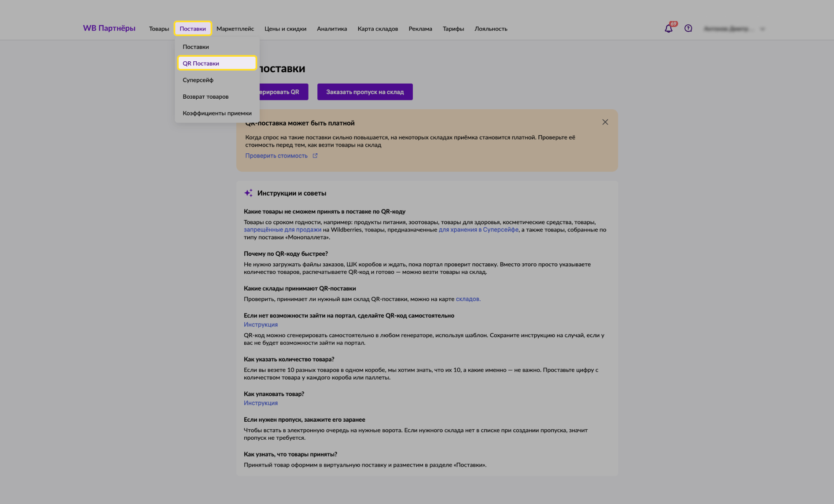Open the Маркетплейс navigation menu
Screen dimensions: 834x504
click(235, 29)
